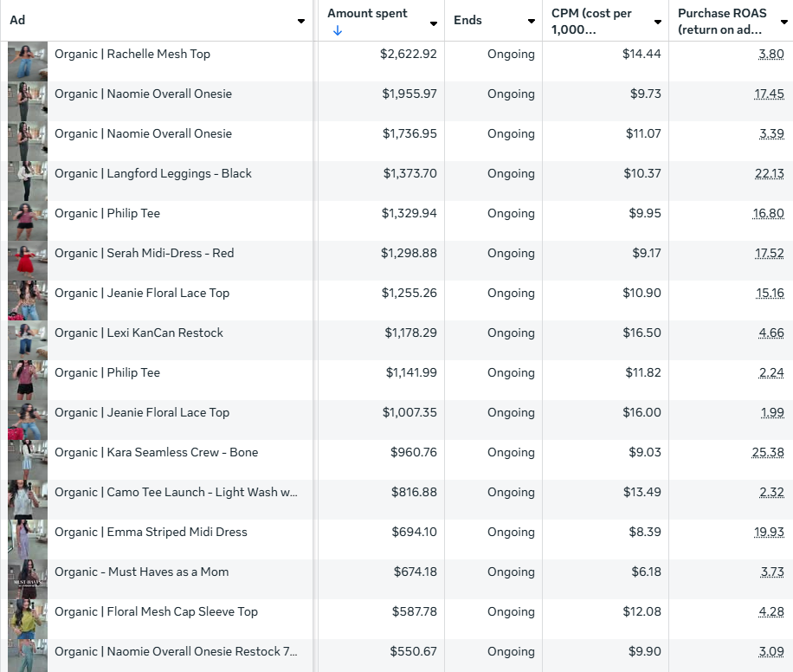Screen dimensions: 793x672
Task: Expand the CPM column dropdown arrow
Action: tap(658, 22)
